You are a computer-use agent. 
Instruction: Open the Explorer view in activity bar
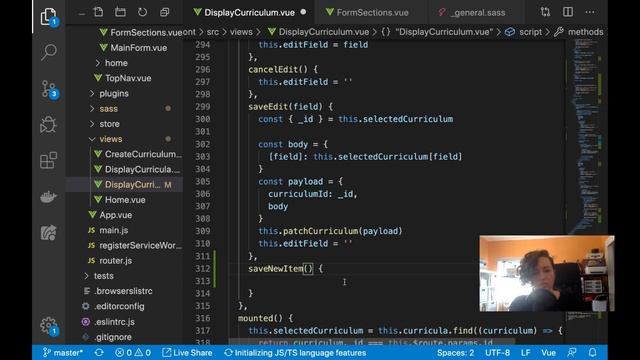pos(49,17)
